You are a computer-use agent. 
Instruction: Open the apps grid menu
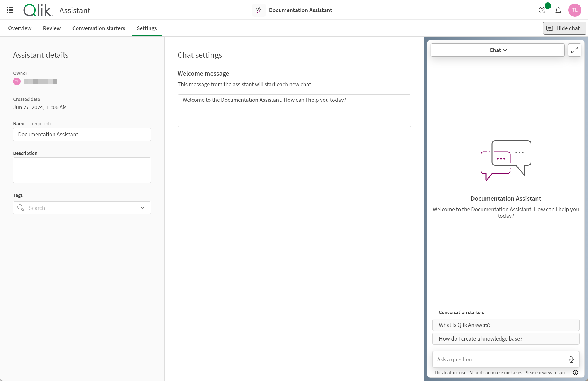tap(10, 10)
